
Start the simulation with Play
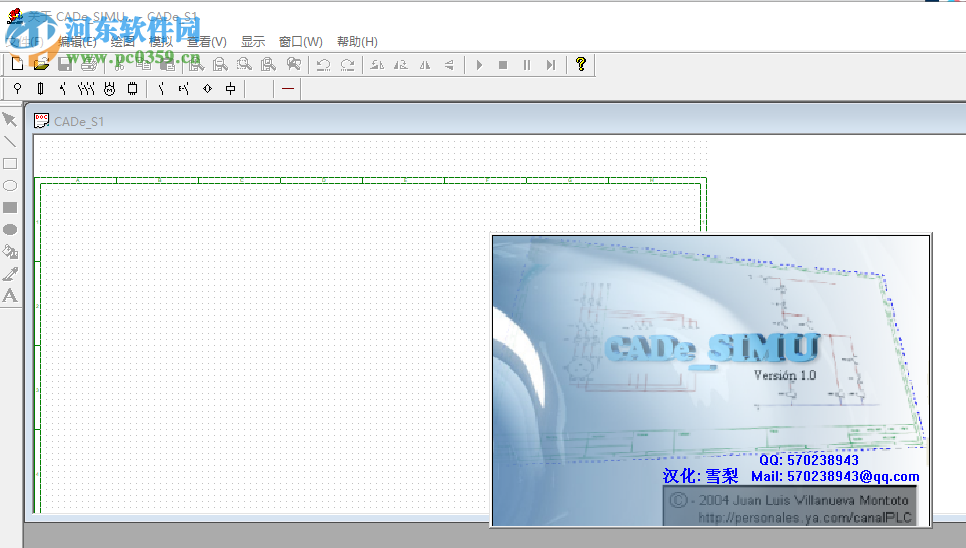tap(479, 65)
